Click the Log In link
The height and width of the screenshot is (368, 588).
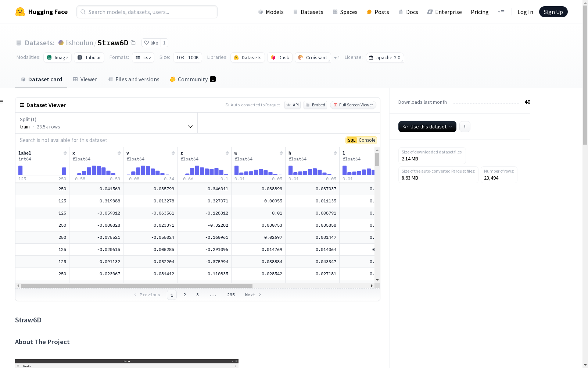pyautogui.click(x=525, y=12)
